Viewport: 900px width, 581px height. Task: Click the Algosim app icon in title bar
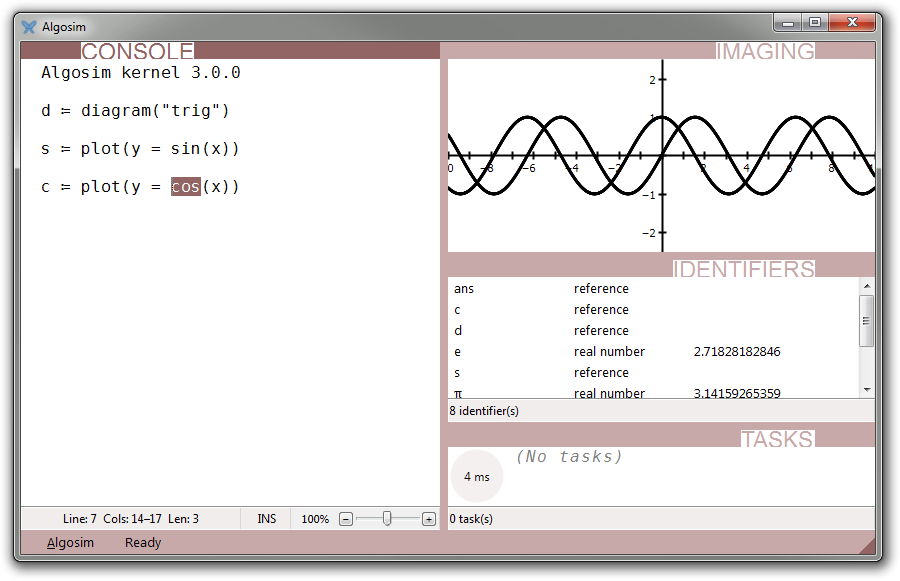(28, 27)
